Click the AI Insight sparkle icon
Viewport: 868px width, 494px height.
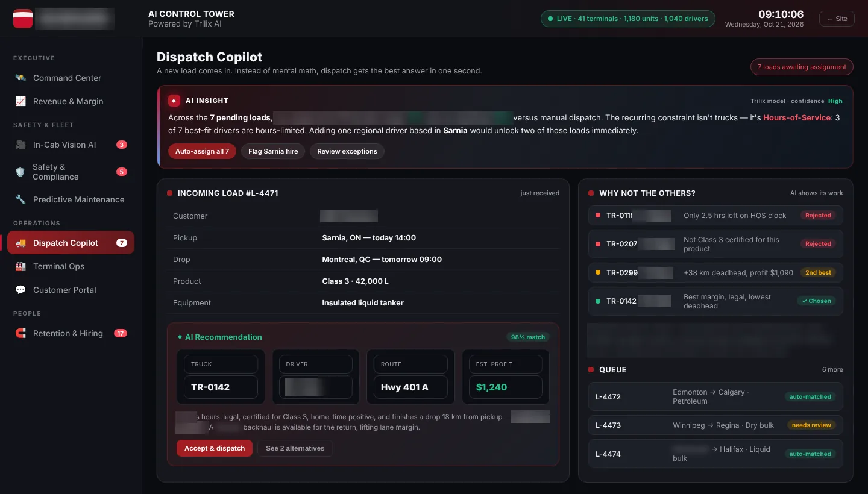[x=174, y=101]
